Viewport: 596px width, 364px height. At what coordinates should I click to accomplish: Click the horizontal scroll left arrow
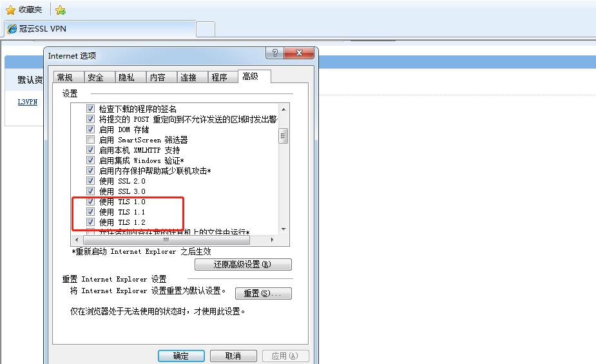(x=77, y=240)
